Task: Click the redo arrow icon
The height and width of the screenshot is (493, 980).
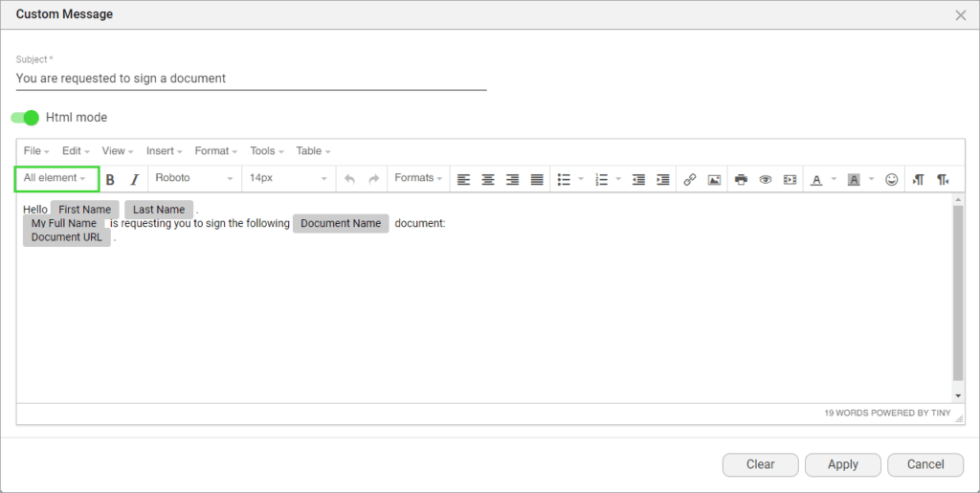Action: coord(374,179)
